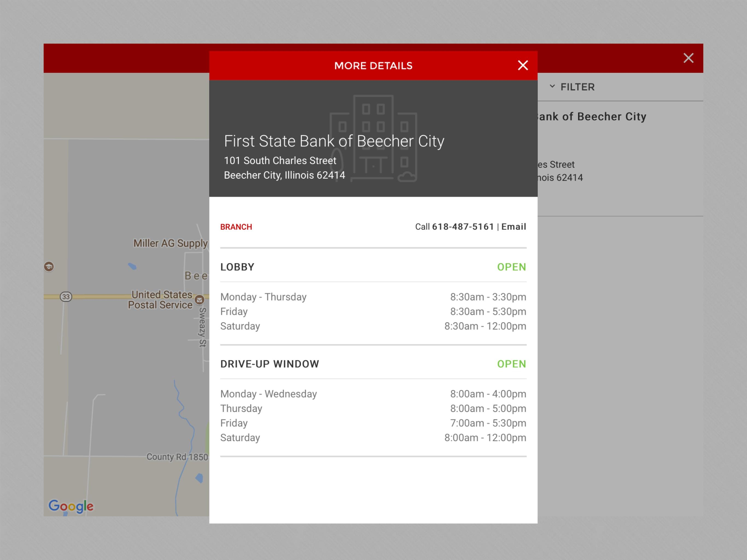
Task: Click the County Rd 1850 map label
Action: click(177, 457)
